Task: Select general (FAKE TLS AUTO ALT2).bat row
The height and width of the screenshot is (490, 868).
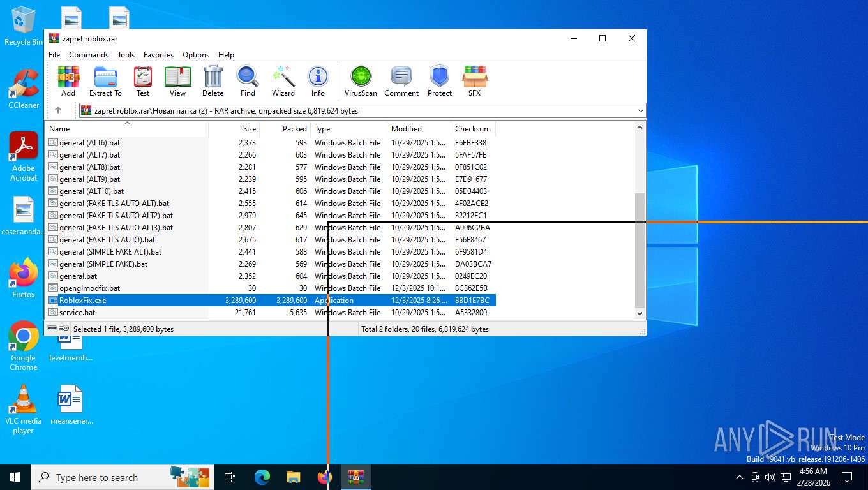Action: click(x=271, y=215)
